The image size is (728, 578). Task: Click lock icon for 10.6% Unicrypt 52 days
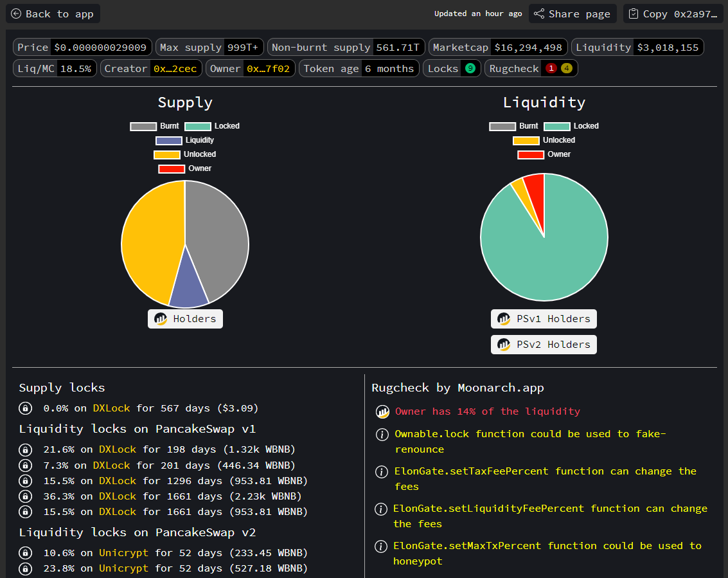click(26, 553)
